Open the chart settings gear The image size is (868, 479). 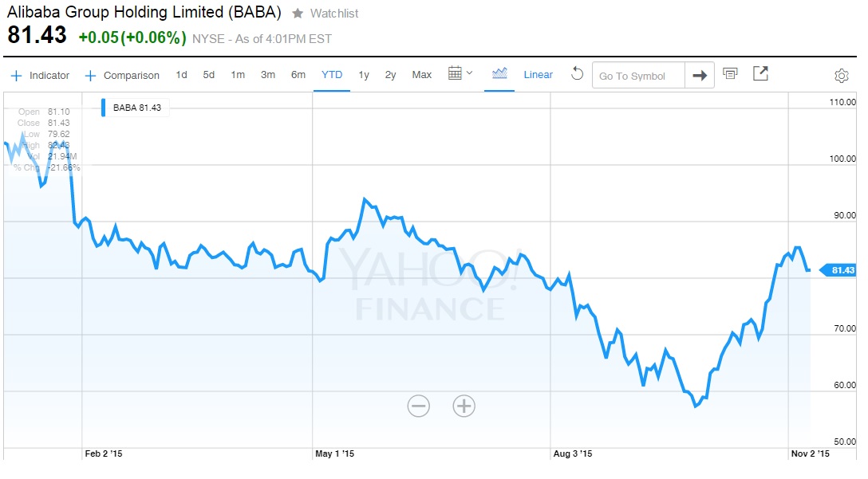click(x=841, y=76)
